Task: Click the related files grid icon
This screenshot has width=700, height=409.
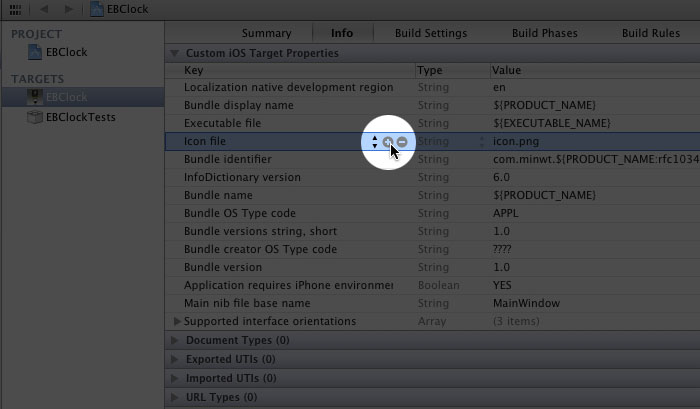Action: [15, 9]
